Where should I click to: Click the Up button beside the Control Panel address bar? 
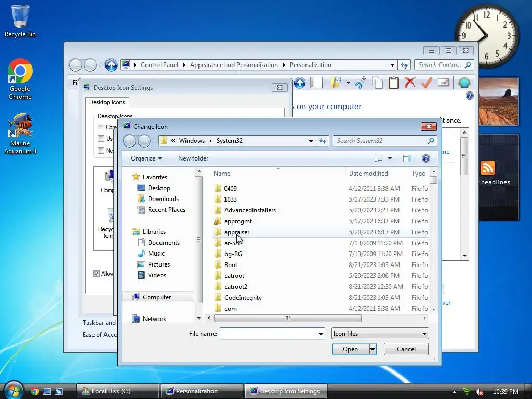pos(111,65)
